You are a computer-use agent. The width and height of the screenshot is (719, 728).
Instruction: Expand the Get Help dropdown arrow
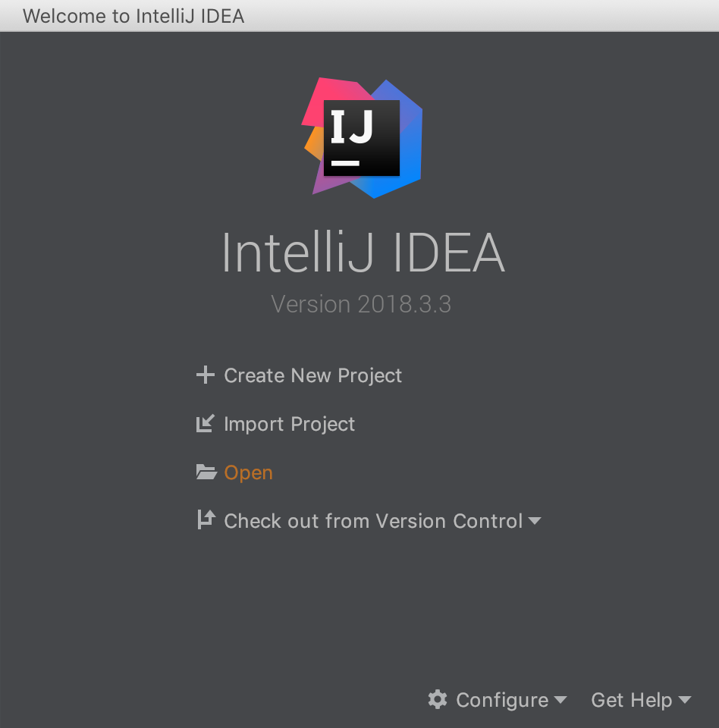click(685, 700)
